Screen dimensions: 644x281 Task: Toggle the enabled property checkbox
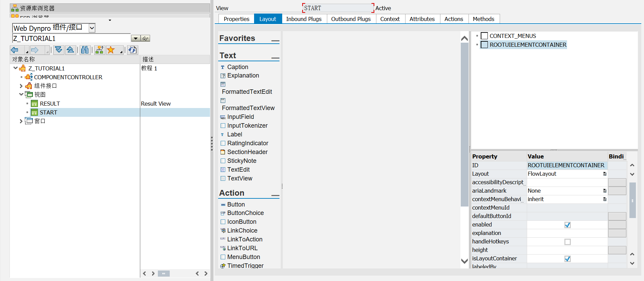click(567, 225)
